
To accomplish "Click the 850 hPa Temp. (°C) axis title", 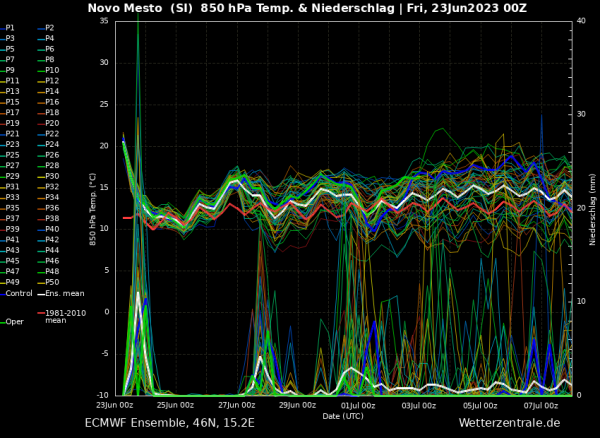I will [93, 209].
